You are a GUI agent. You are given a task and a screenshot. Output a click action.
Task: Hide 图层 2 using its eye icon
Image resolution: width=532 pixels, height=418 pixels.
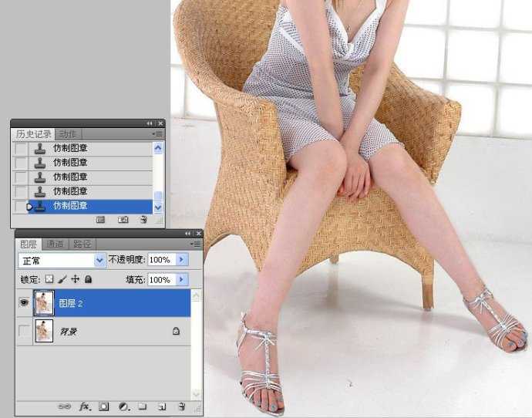pyautogui.click(x=24, y=302)
